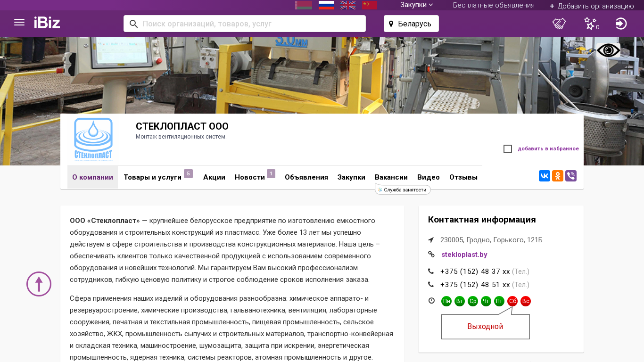Switch to the Акции tab
Screen dimensions: 644x362
pos(214,177)
